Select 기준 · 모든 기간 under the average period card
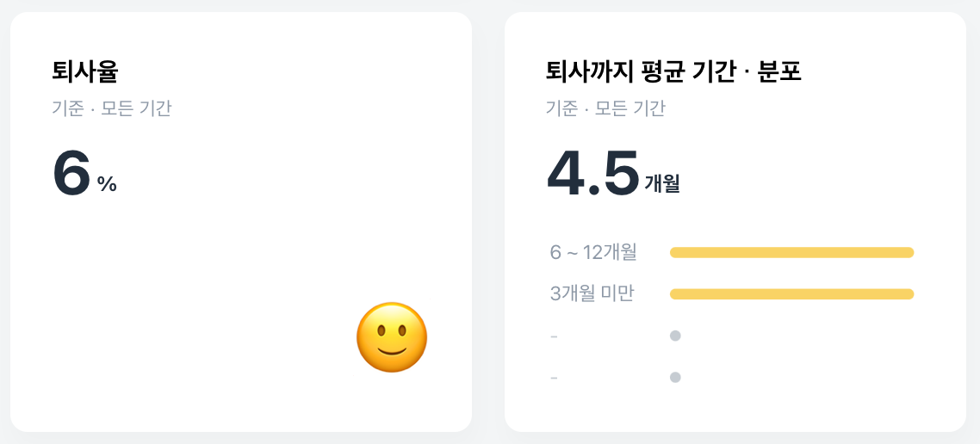The width and height of the screenshot is (980, 444). tap(605, 108)
